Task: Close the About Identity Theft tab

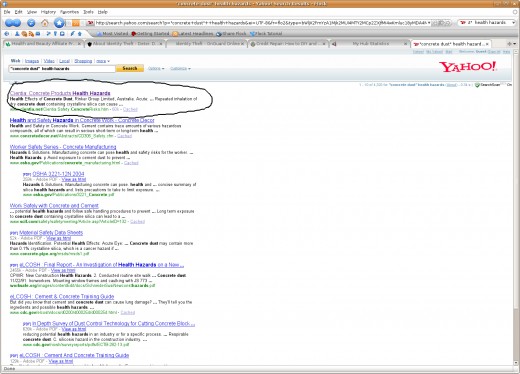Action: 161,44
